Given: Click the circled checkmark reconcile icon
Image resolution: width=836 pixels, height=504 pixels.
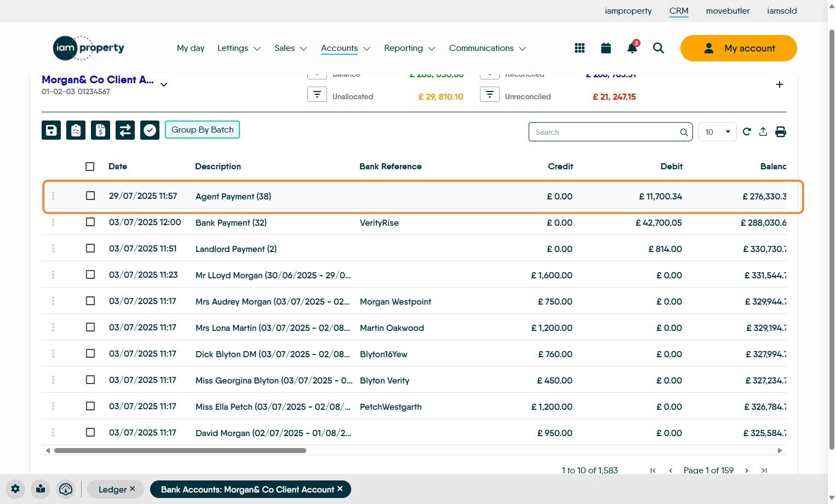Looking at the screenshot, I should (x=150, y=130).
